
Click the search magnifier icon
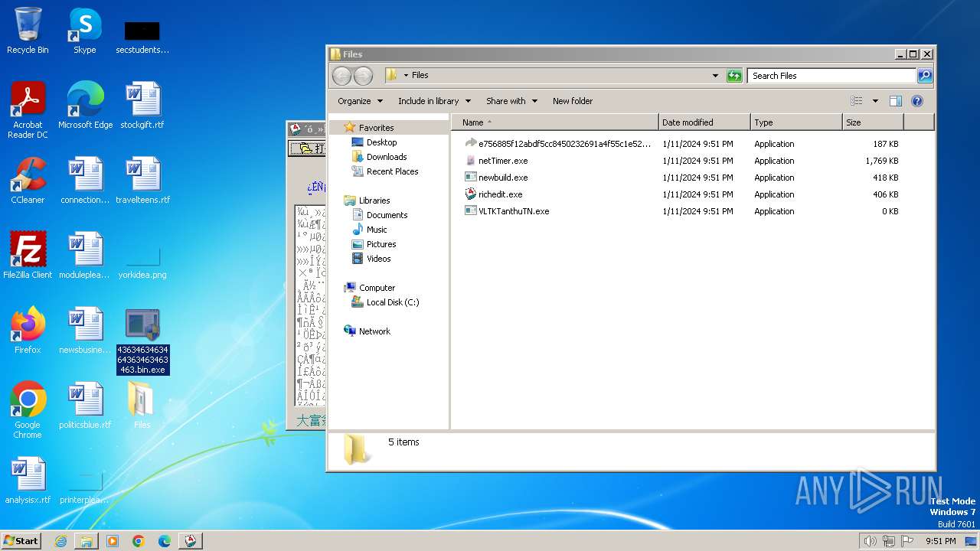pos(925,75)
